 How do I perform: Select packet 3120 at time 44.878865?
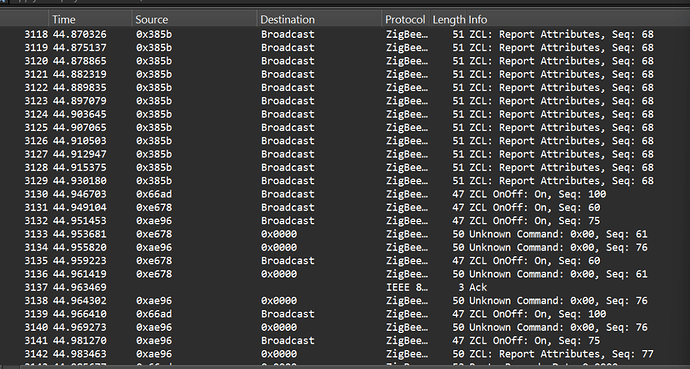tap(345, 61)
